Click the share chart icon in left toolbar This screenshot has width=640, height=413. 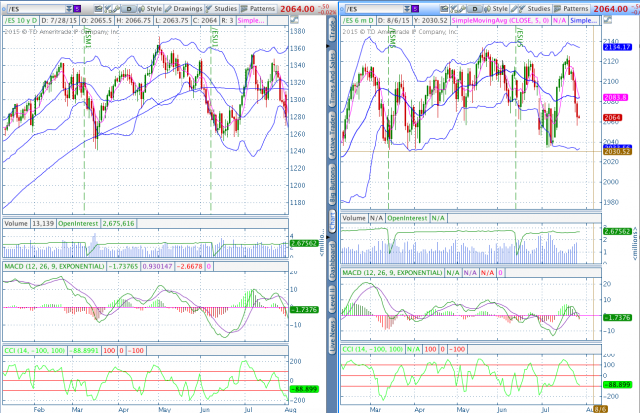(x=98, y=9)
